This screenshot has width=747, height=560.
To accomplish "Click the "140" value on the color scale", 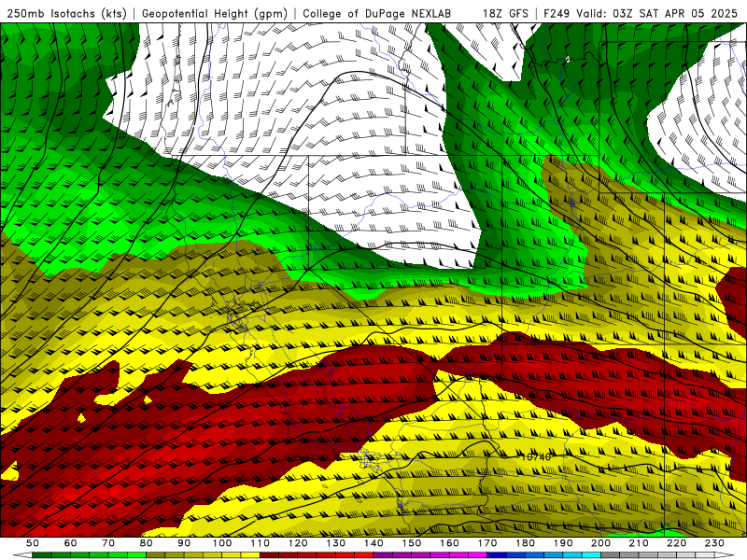I will (373, 543).
